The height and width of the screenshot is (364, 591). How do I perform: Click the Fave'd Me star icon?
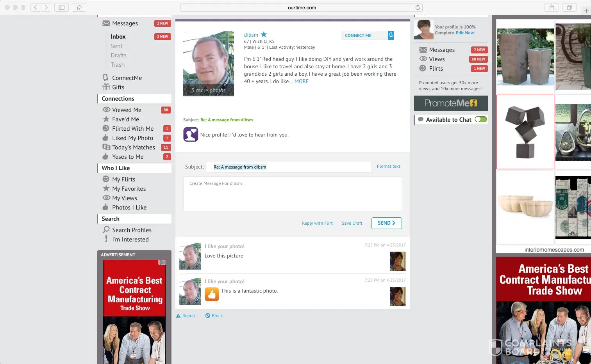click(x=106, y=119)
